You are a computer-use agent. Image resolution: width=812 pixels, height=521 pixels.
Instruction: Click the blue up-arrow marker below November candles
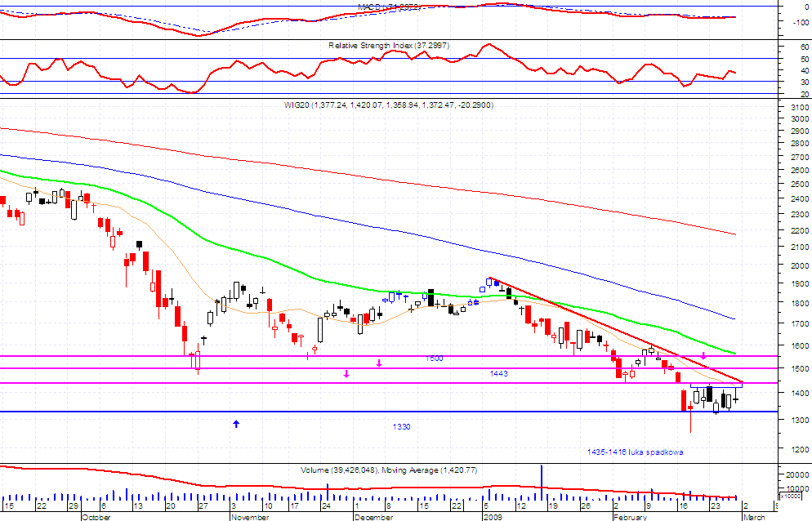pyautogui.click(x=236, y=424)
